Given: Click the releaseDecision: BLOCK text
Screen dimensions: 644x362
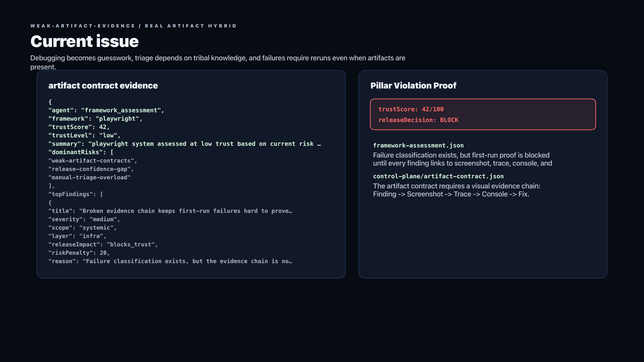Looking at the screenshot, I should point(418,120).
